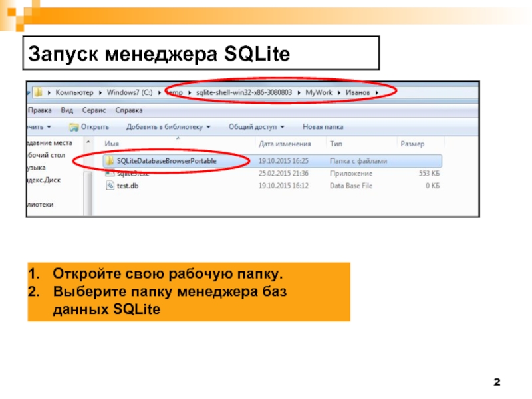Viewport: 532px width, 399px height.
Task: Open the Сервис menu
Action: [x=94, y=110]
